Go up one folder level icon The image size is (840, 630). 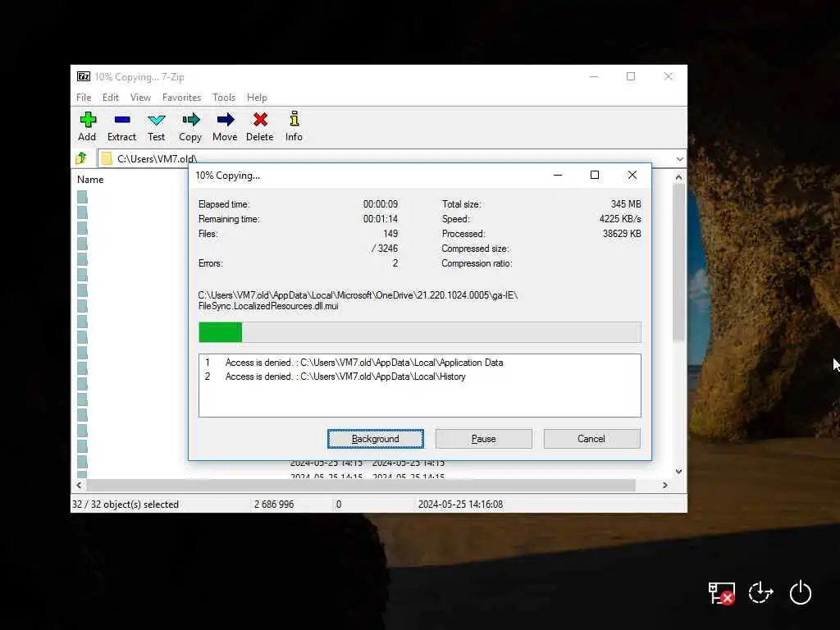pos(81,158)
